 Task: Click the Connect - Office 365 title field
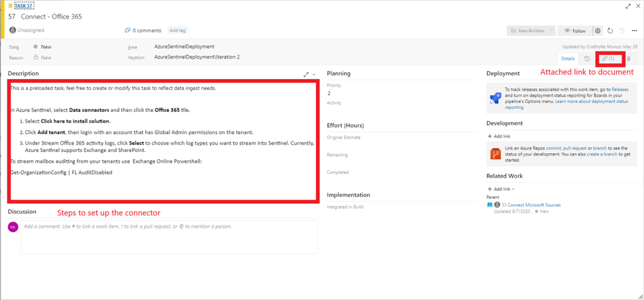pyautogui.click(x=52, y=17)
